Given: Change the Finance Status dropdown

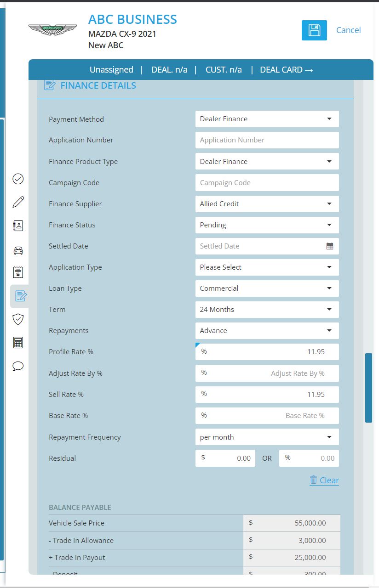Looking at the screenshot, I should point(267,225).
